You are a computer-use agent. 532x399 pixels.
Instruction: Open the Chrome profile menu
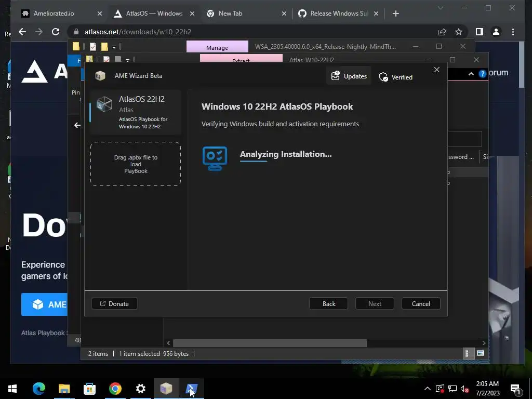(x=496, y=32)
